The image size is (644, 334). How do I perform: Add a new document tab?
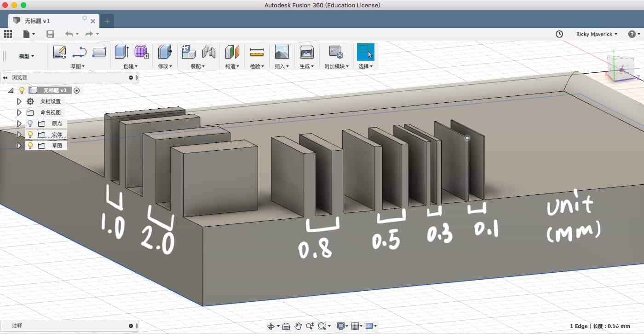107,21
